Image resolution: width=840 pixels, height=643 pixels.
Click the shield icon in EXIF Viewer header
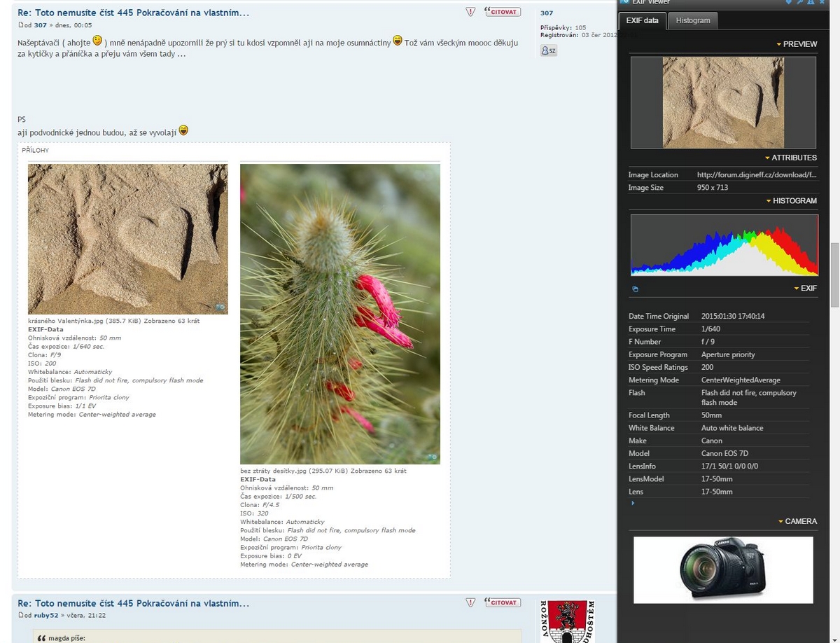tap(788, 2)
